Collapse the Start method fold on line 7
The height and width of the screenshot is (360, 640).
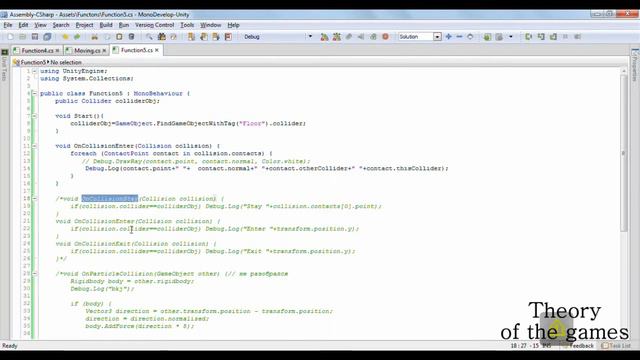click(35, 116)
